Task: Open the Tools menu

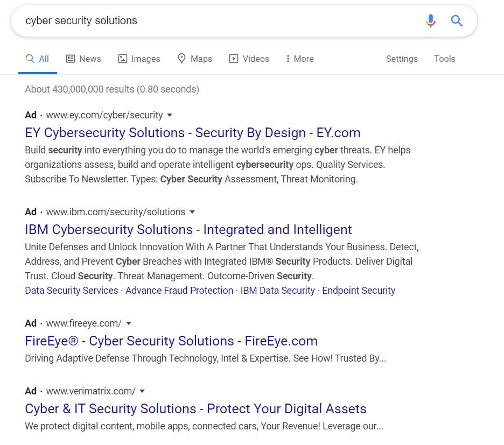Action: point(445,59)
